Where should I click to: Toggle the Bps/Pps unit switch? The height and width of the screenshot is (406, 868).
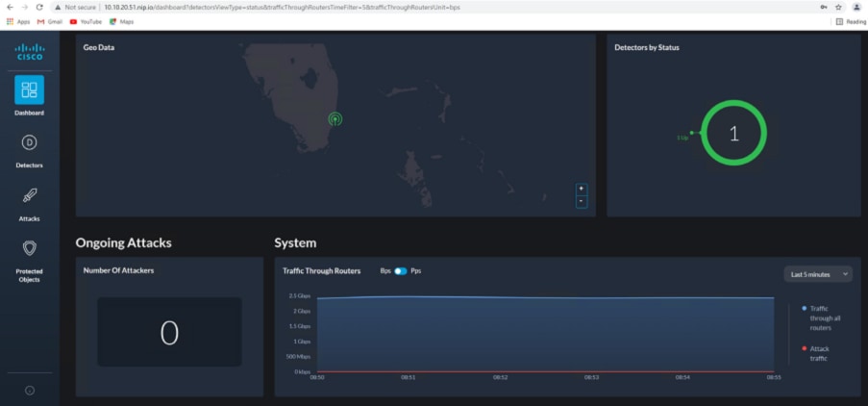tap(400, 271)
